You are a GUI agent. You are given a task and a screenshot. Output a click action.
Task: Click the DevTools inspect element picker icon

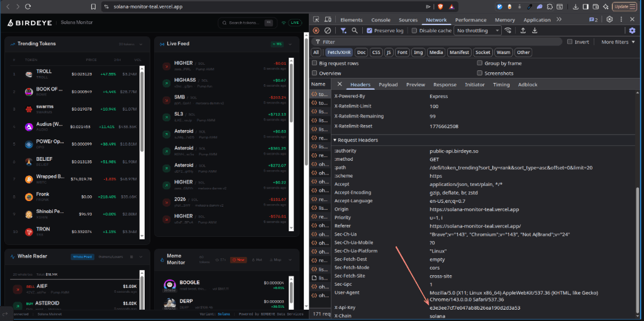[x=316, y=19]
